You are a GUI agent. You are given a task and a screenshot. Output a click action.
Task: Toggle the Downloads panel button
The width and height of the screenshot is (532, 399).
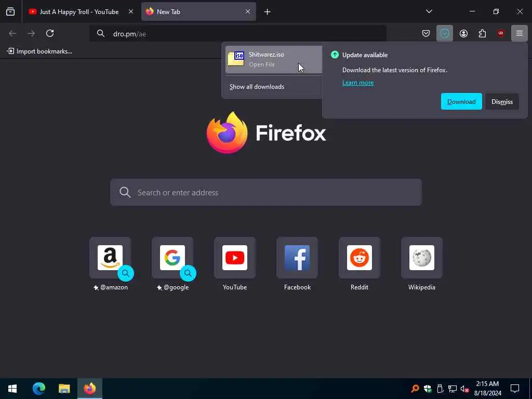click(445, 33)
